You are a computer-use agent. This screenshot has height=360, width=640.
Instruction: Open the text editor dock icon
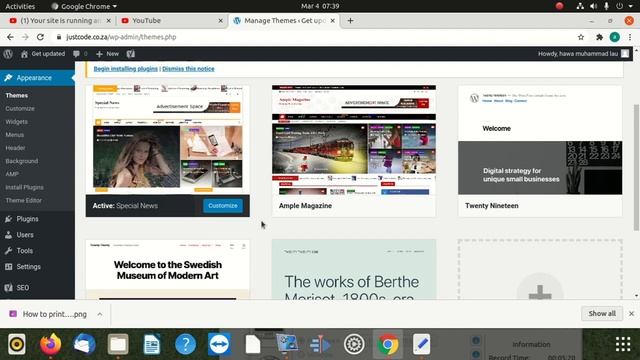(x=421, y=344)
